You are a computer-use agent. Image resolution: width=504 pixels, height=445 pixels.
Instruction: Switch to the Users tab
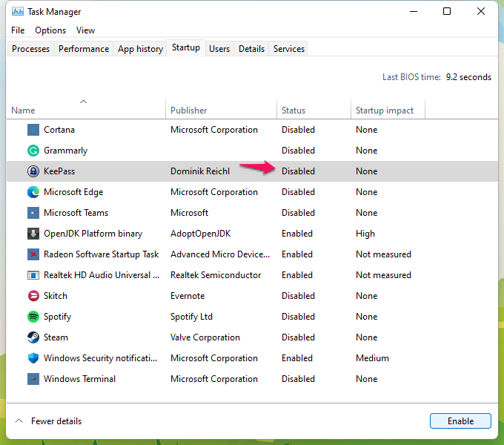219,49
